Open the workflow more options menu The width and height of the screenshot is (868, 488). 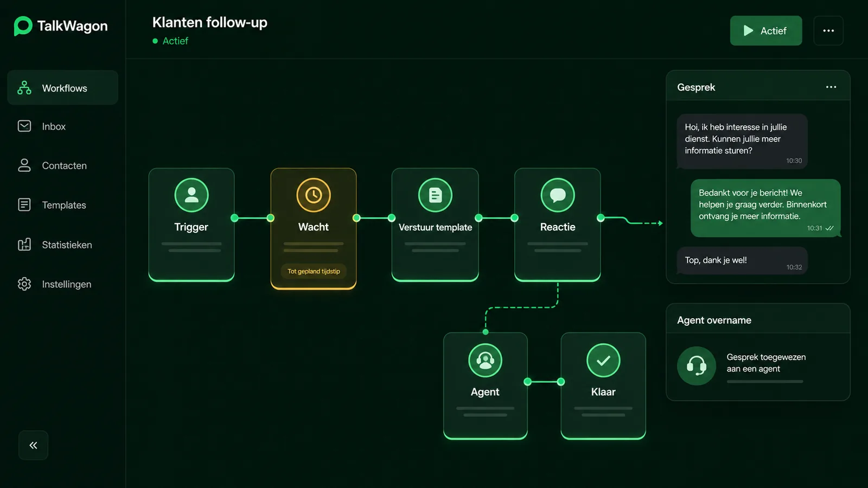828,31
